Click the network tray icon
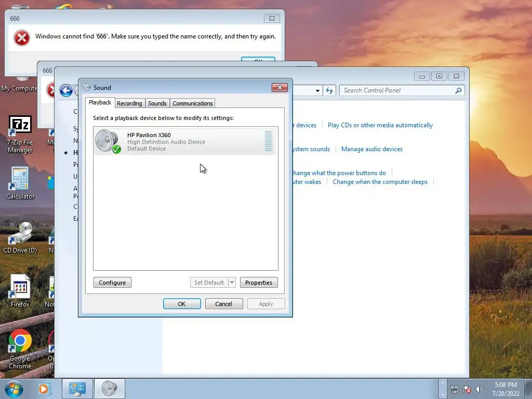This screenshot has width=532, height=399. pos(454,389)
